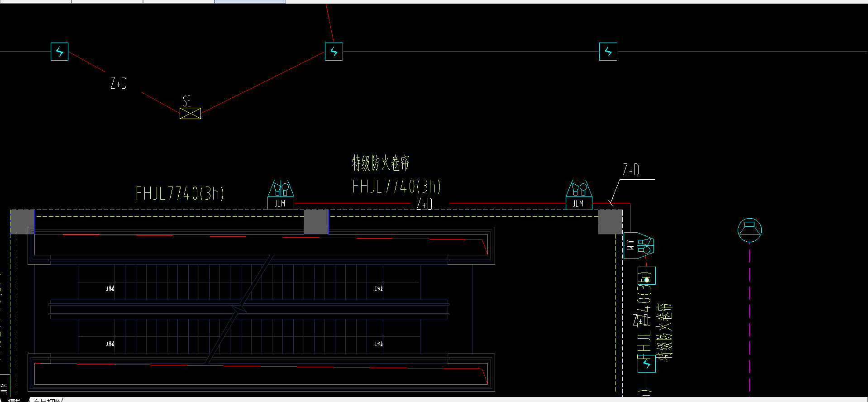Select the yellow crossed SE box symbol

(190, 113)
